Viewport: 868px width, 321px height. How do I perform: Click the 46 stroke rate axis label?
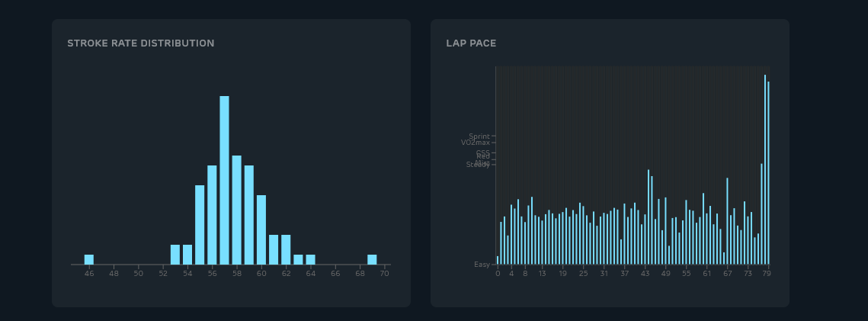89,274
